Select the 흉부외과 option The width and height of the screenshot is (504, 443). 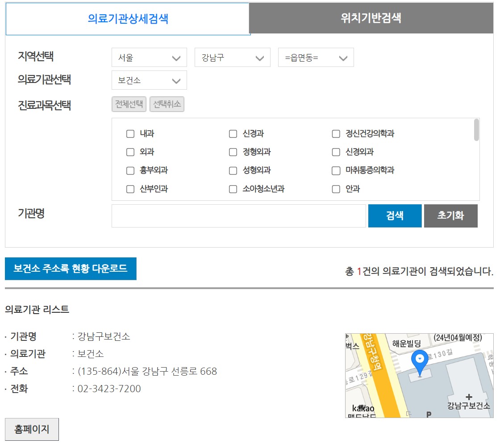tap(130, 170)
